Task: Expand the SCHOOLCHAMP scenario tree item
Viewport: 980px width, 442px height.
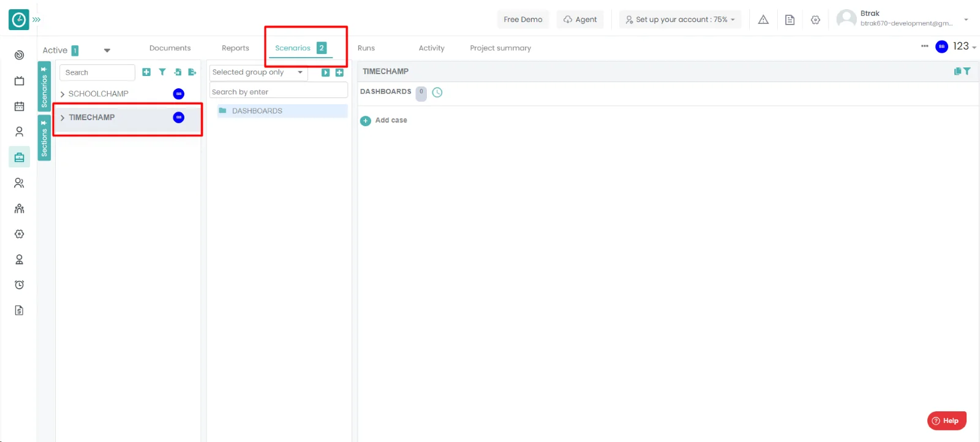Action: click(x=62, y=94)
